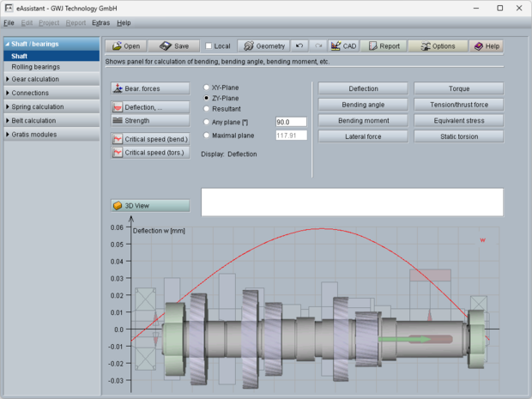This screenshot has height=399, width=532.
Task: Open the Extras menu
Action: 100,22
